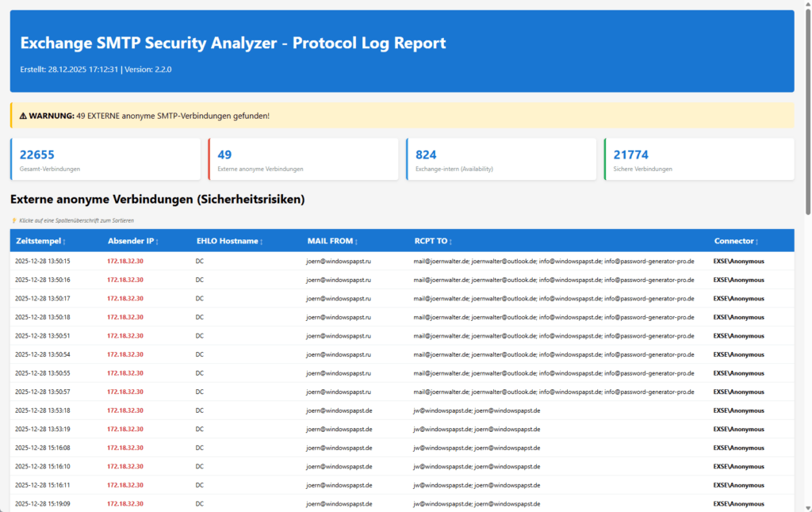The width and height of the screenshot is (812, 512).
Task: Select the row timestamped 2025-12-28 13:53:18
Action: click(317, 410)
